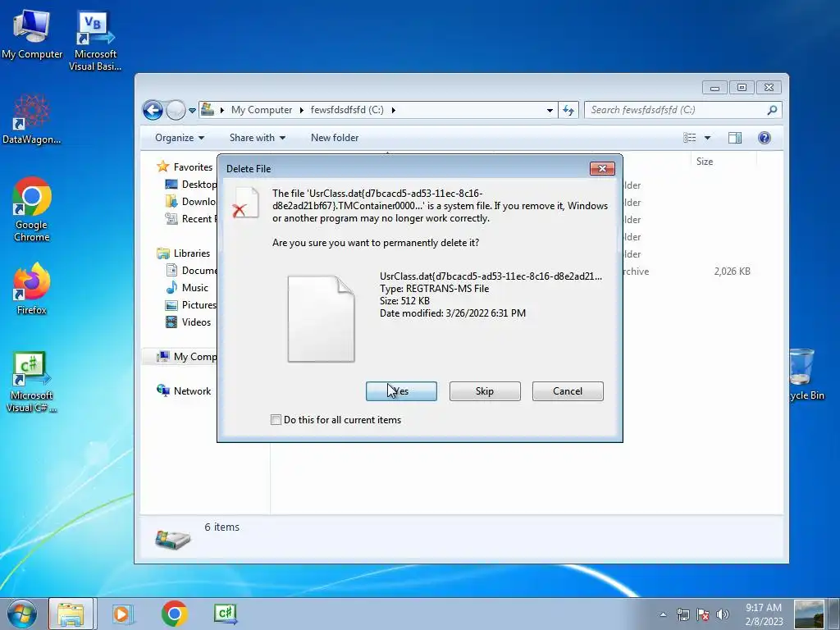Open the view options dropdown arrow
The image size is (840, 630).
tap(707, 138)
